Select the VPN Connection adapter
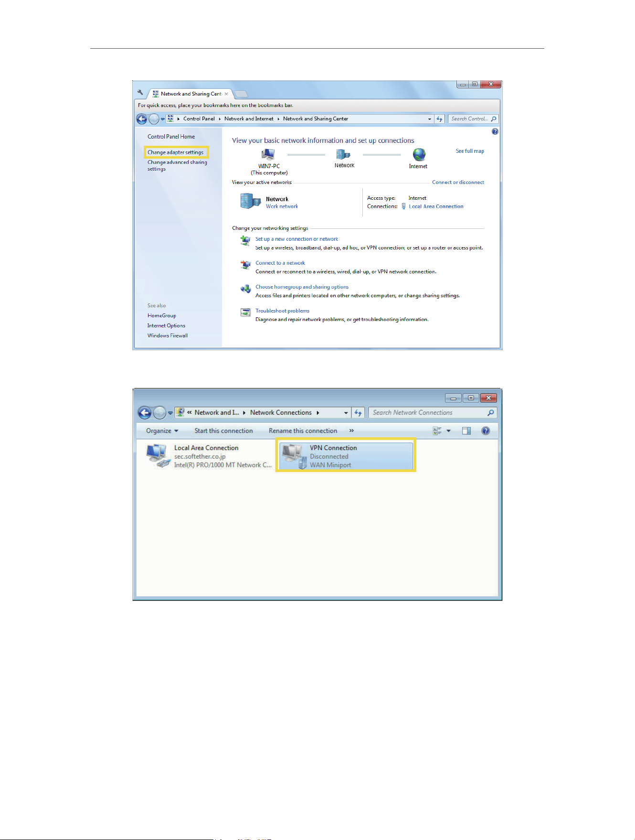635x840 pixels. point(346,456)
